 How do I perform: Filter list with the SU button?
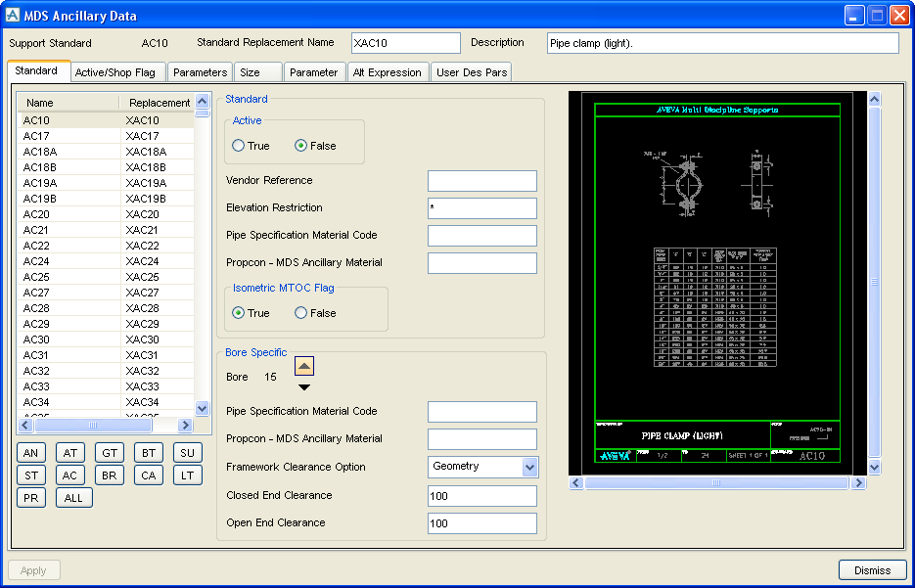pos(187,453)
